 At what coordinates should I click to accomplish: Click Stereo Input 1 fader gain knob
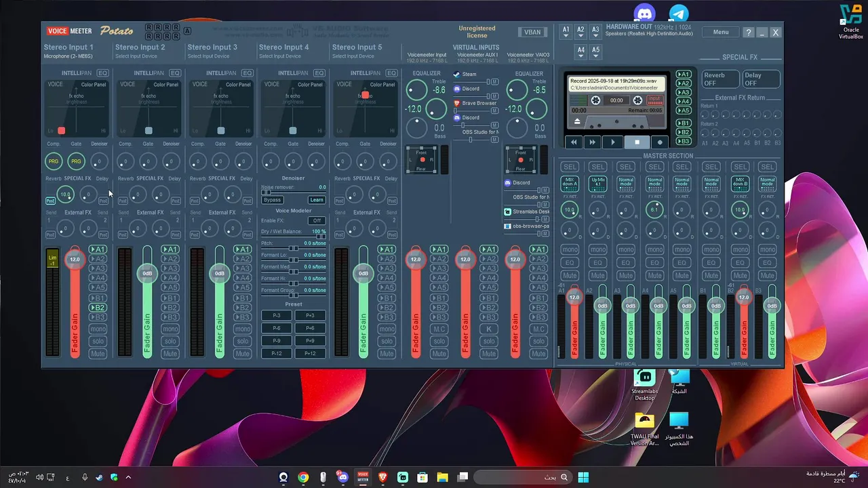(75, 259)
